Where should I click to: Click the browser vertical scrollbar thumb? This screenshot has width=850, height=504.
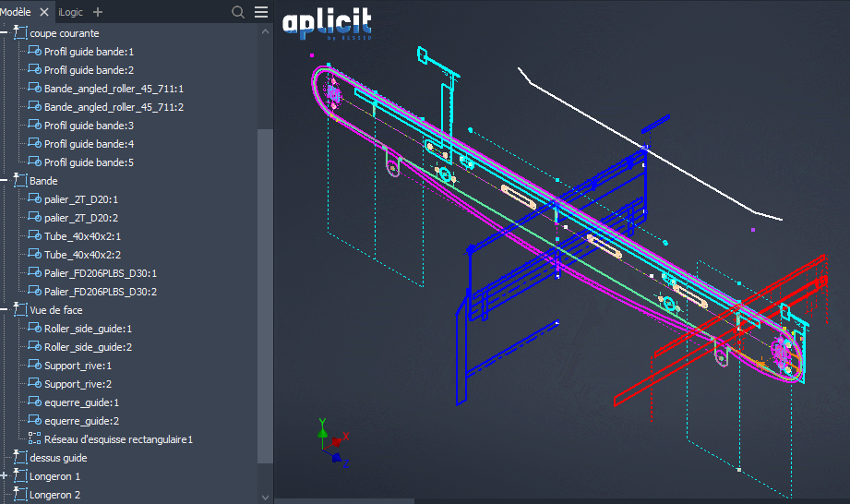265,296
